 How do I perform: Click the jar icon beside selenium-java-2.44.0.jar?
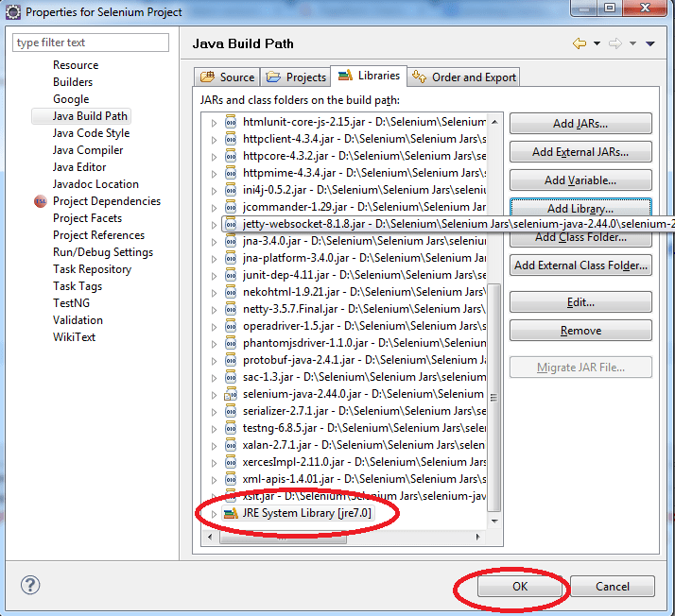tap(231, 394)
